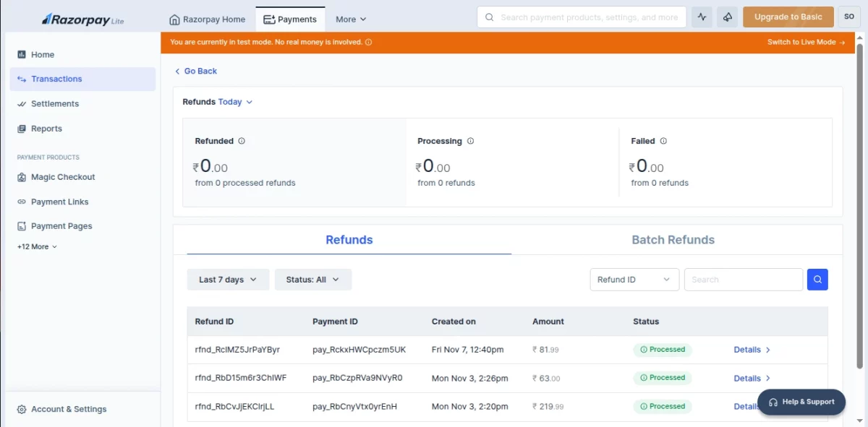Change the refunds date range from Today
Image resolution: width=868 pixels, height=427 pixels.
pyautogui.click(x=234, y=102)
